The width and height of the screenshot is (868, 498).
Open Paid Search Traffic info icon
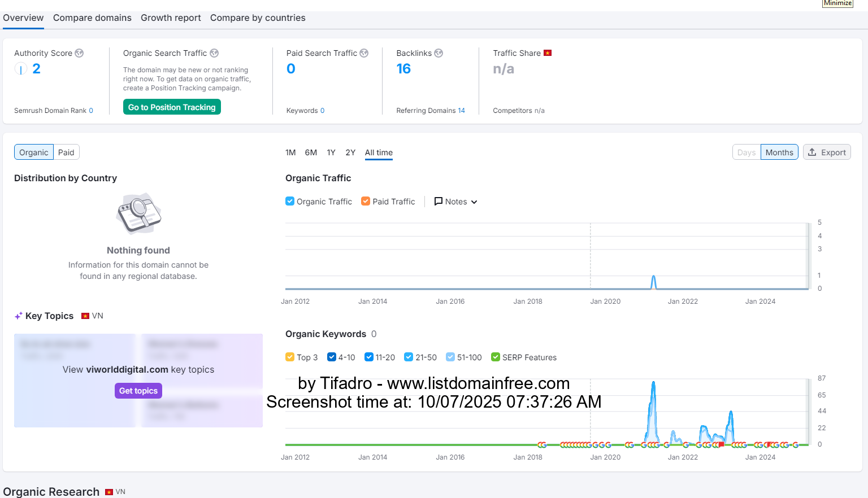tap(364, 53)
